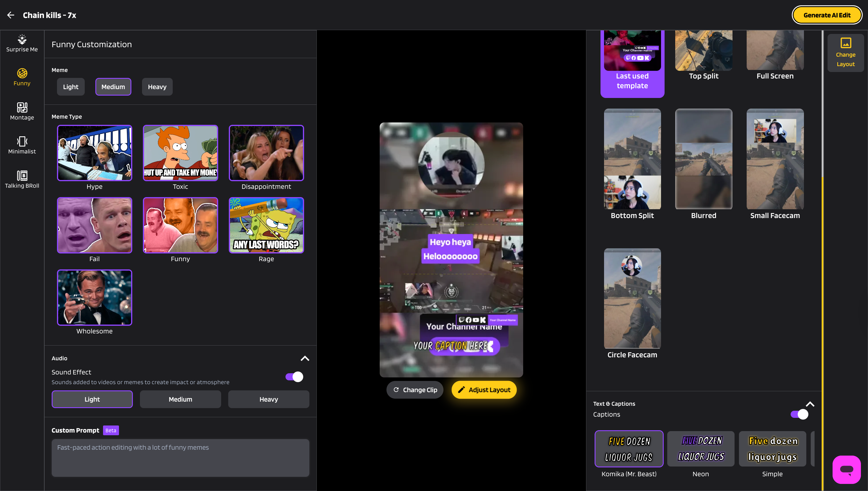Click the layout panel vertical scrollbar

click(x=823, y=260)
